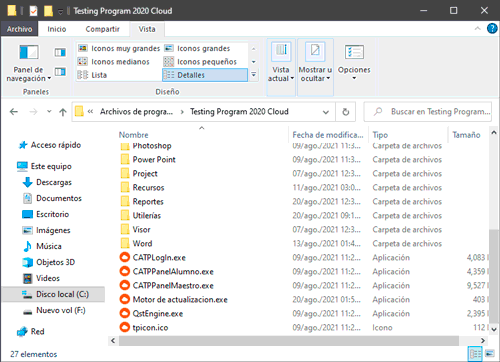Open the recent locations dropdown
This screenshot has width=500, height=362.
pyautogui.click(x=49, y=111)
